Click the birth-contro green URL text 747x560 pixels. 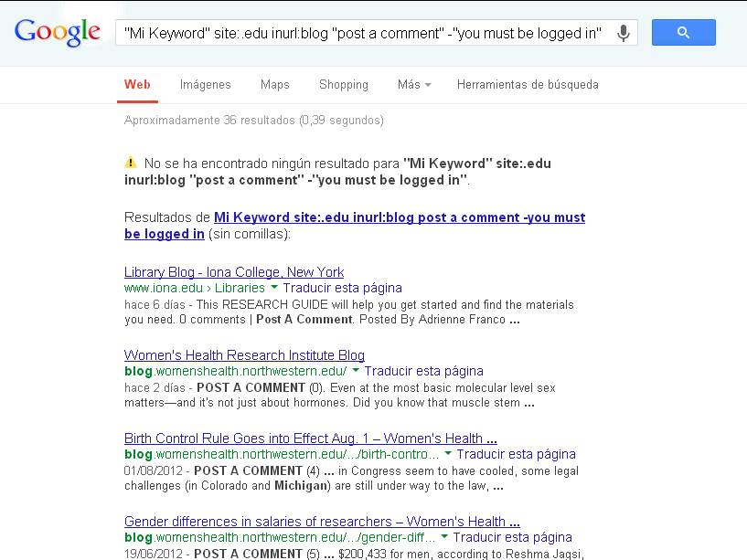coord(282,454)
